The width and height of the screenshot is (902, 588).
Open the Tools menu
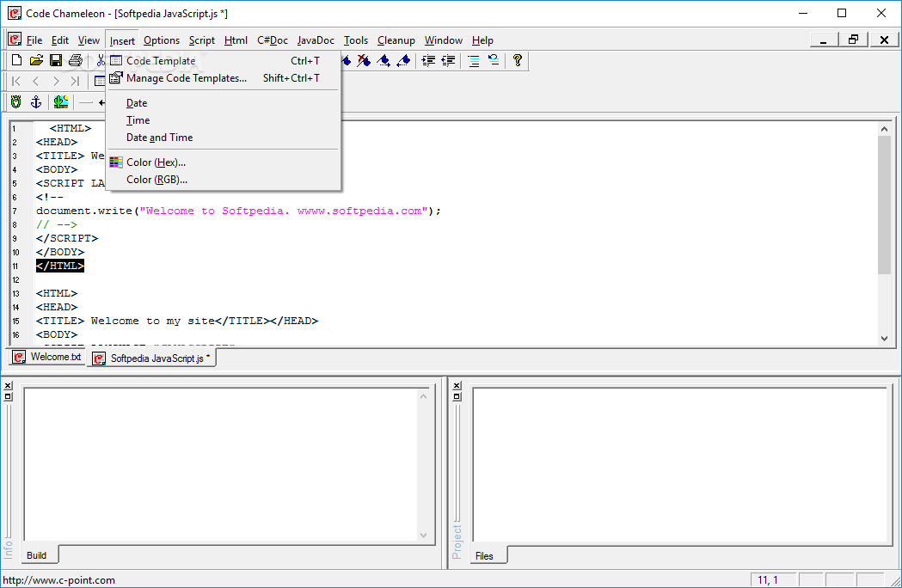coord(356,40)
